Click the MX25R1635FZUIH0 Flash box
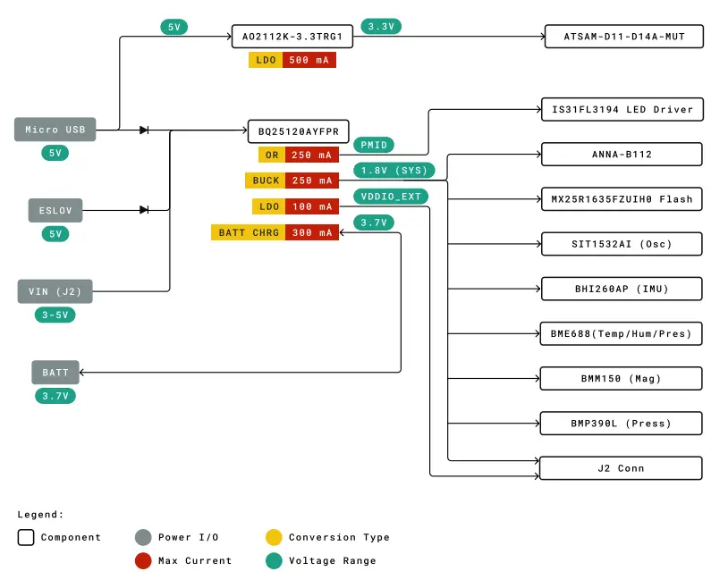The width and height of the screenshot is (711, 588). pos(622,199)
